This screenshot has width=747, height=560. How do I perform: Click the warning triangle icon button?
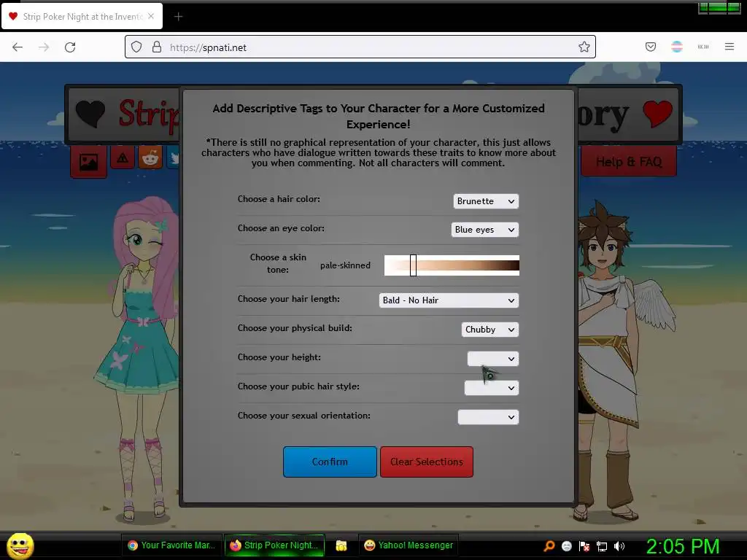pyautogui.click(x=123, y=157)
